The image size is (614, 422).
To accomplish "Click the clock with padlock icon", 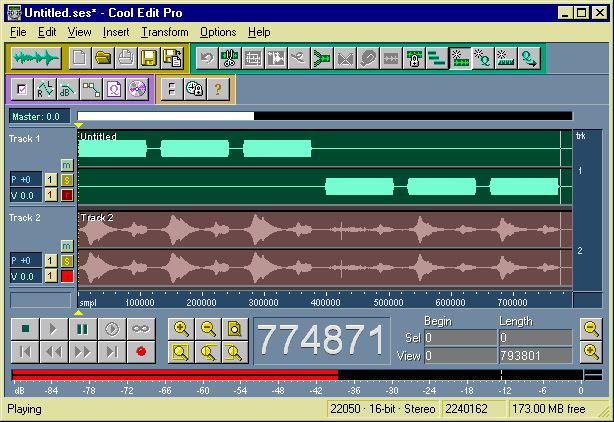I will 195,89.
